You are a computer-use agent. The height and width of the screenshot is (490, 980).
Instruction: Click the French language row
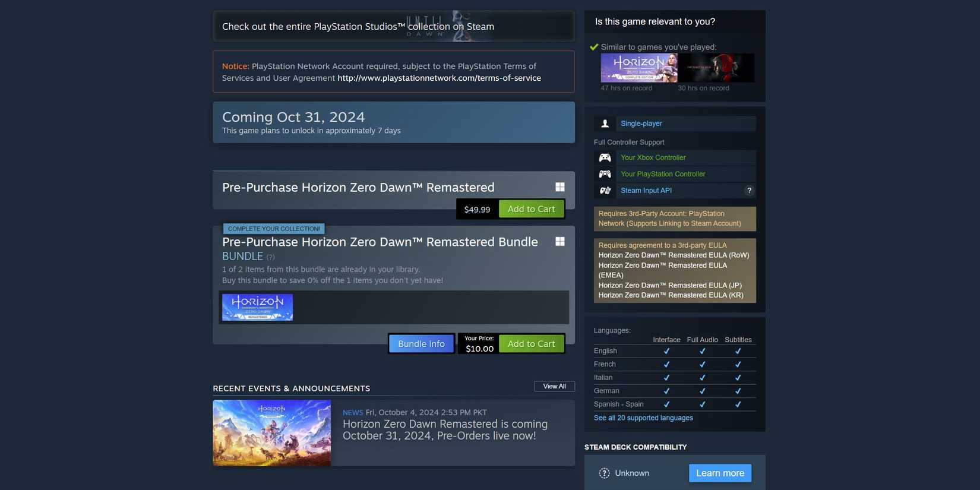coord(675,364)
